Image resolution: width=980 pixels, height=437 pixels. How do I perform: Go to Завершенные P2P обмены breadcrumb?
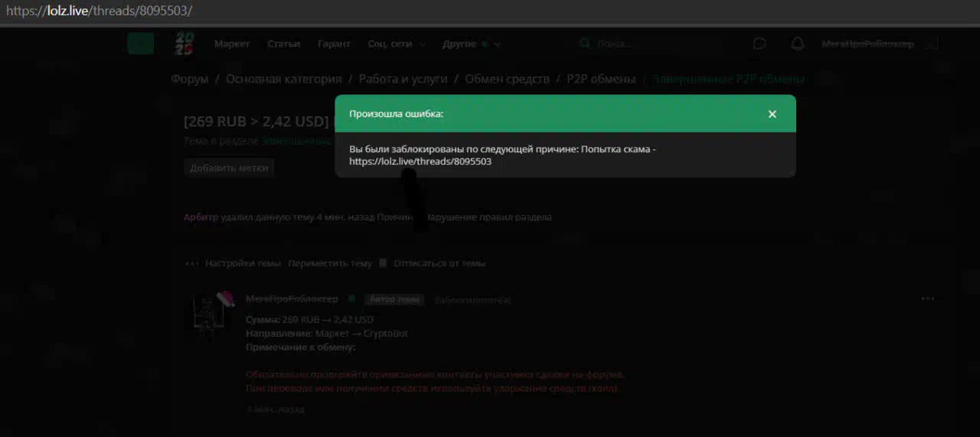729,79
